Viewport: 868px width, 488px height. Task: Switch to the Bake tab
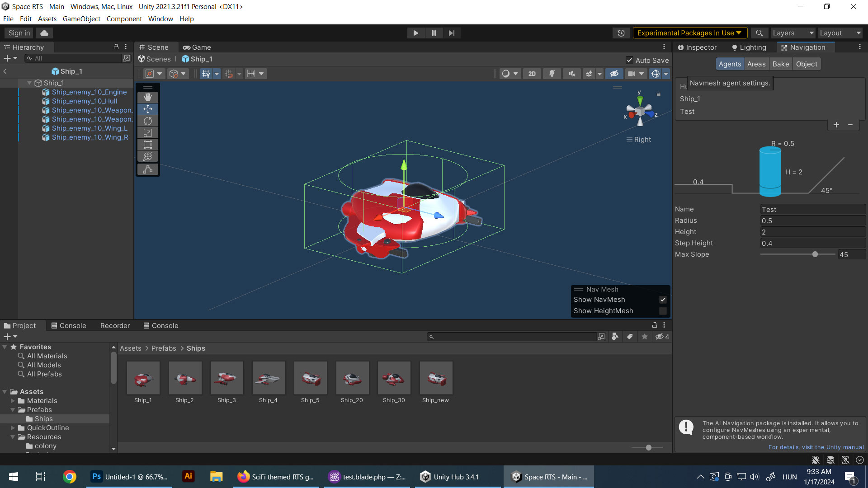[780, 64]
